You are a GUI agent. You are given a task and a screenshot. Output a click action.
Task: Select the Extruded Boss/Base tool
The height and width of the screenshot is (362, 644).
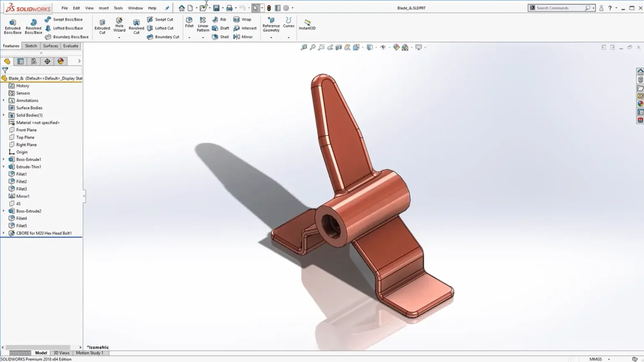point(13,26)
